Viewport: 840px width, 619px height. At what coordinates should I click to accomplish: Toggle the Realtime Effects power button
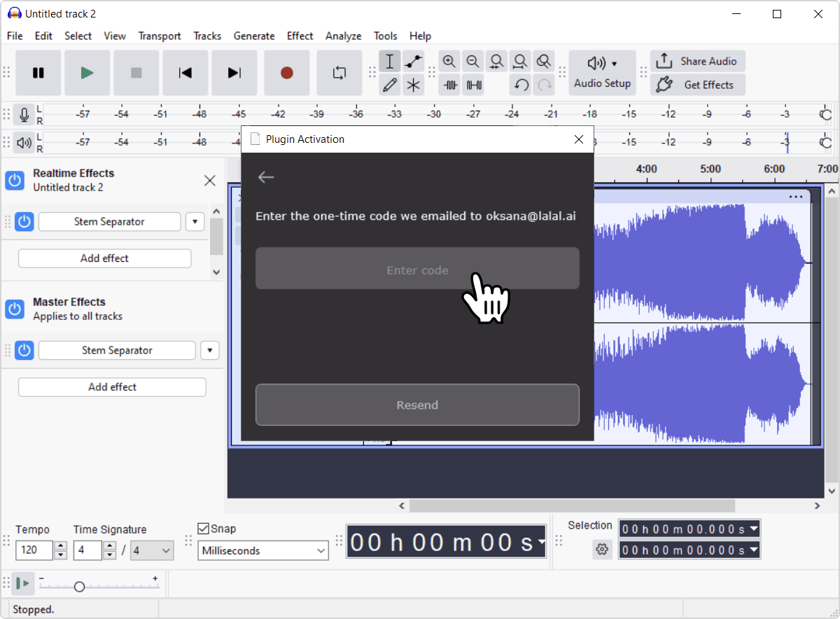tap(15, 180)
